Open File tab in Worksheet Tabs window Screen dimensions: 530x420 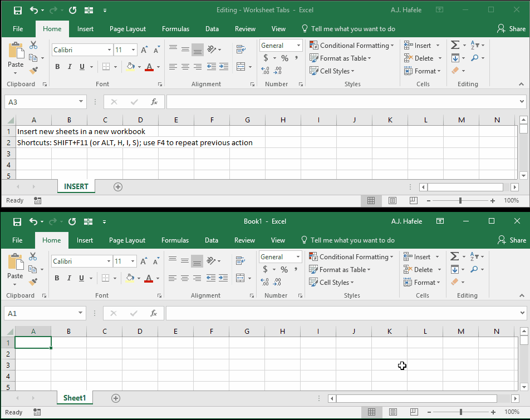(18, 29)
